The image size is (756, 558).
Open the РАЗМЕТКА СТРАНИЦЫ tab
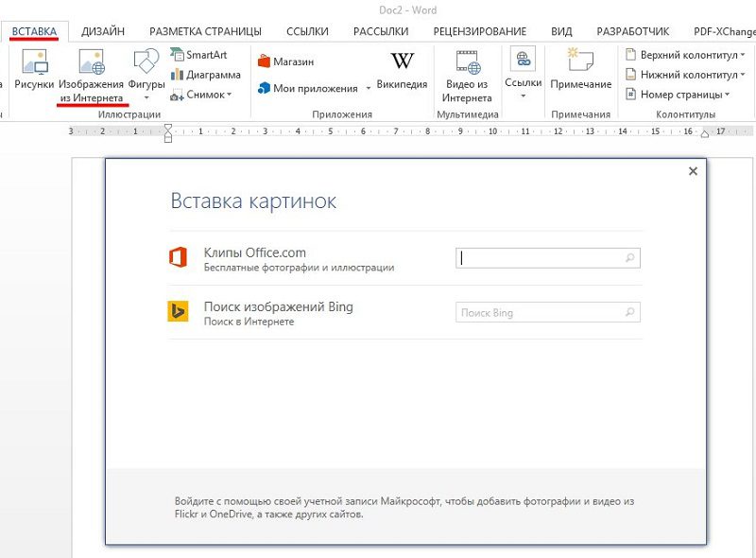205,31
